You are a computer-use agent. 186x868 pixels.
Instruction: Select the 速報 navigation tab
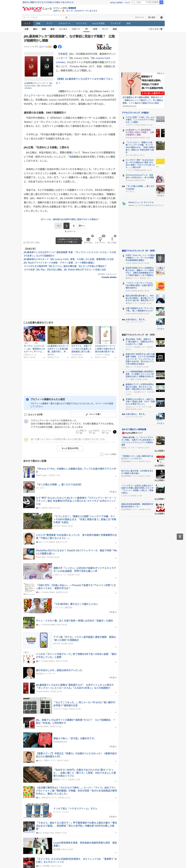coord(38,24)
